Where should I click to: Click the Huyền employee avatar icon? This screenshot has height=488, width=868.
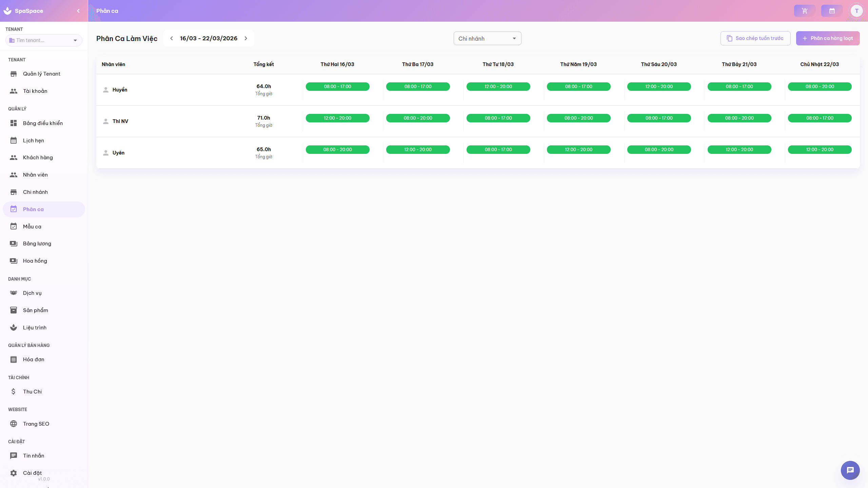pos(106,90)
